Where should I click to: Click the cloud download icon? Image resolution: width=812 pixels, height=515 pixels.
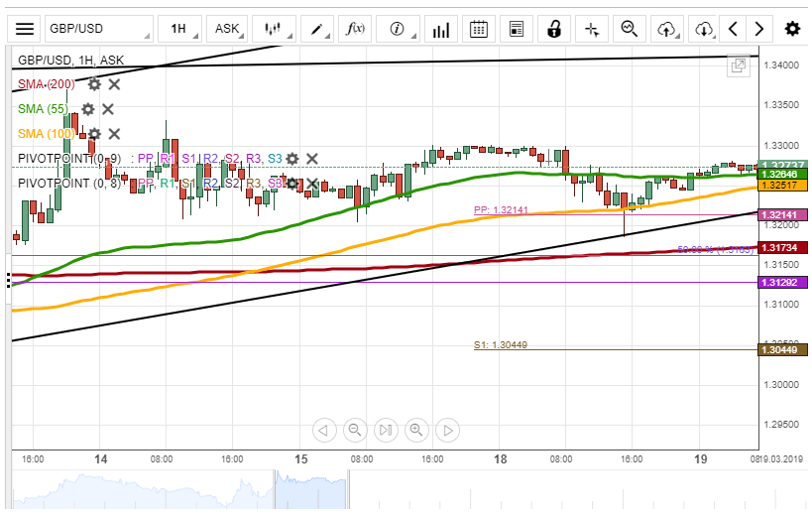[704, 29]
